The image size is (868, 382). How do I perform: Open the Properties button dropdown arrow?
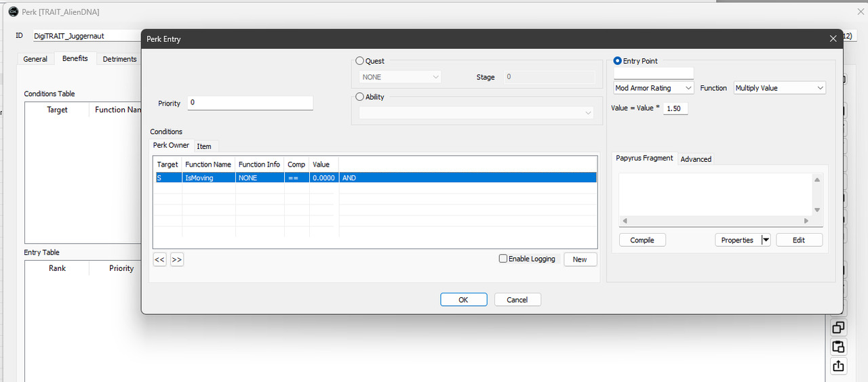click(766, 240)
